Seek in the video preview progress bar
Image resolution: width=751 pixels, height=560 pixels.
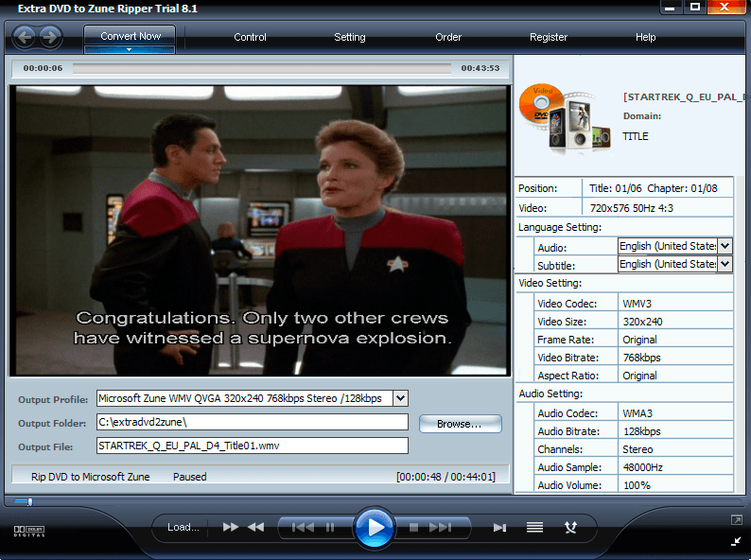coord(261,68)
